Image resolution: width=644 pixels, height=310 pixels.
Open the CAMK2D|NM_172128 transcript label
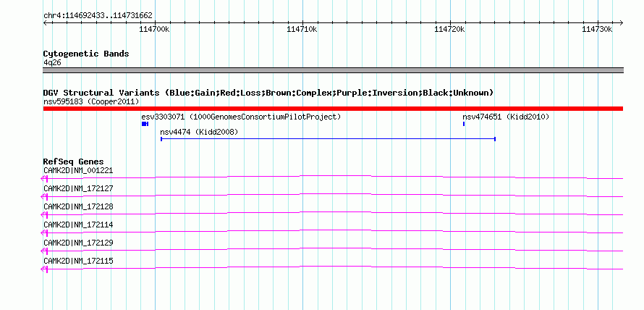tap(78, 207)
